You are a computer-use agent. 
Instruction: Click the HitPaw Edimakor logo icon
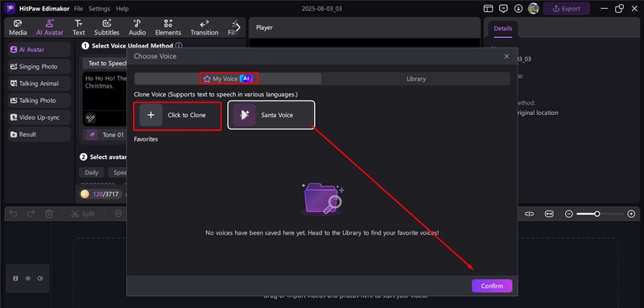10,8
